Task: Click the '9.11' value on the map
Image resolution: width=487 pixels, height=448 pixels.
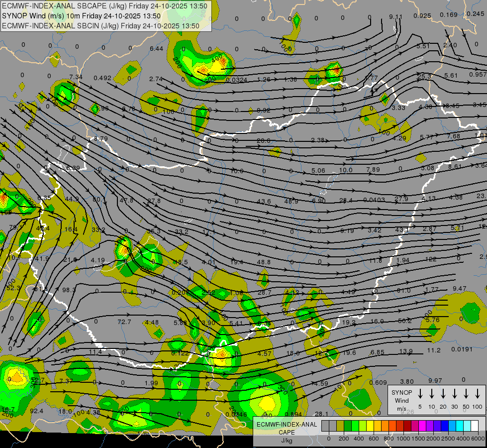Action: (395, 17)
